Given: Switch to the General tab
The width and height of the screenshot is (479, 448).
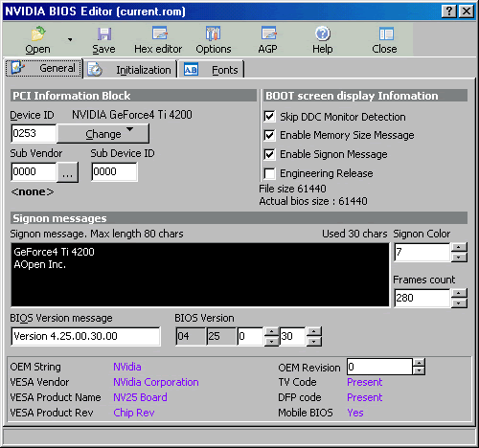Looking at the screenshot, I should point(44,68).
